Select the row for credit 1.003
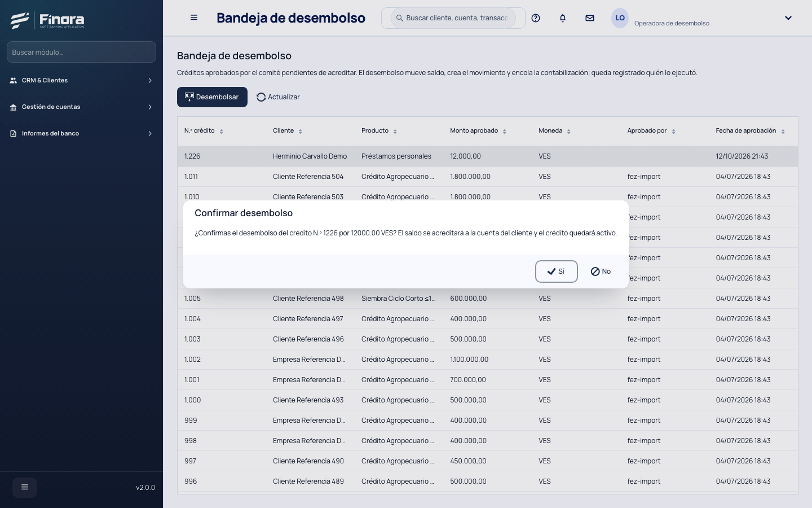Viewport: 812px width, 508px height. point(488,339)
